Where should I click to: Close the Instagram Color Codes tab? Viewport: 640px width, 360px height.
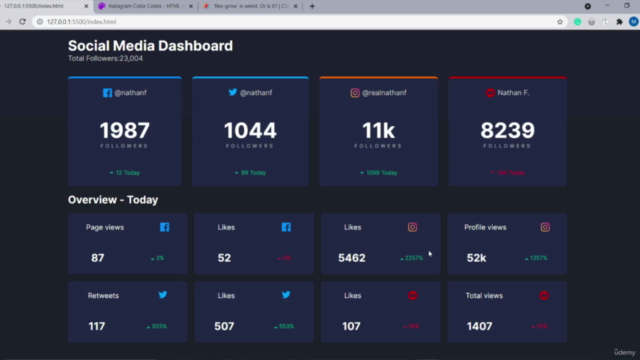coord(191,6)
